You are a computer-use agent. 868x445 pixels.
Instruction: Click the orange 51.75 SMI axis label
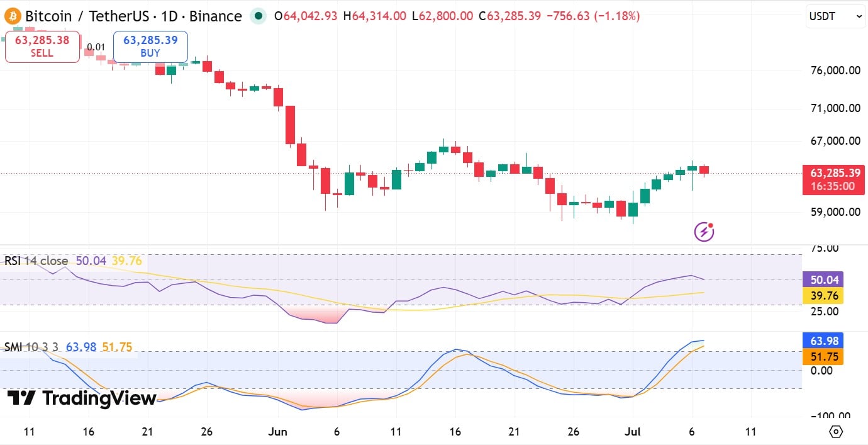click(x=823, y=357)
